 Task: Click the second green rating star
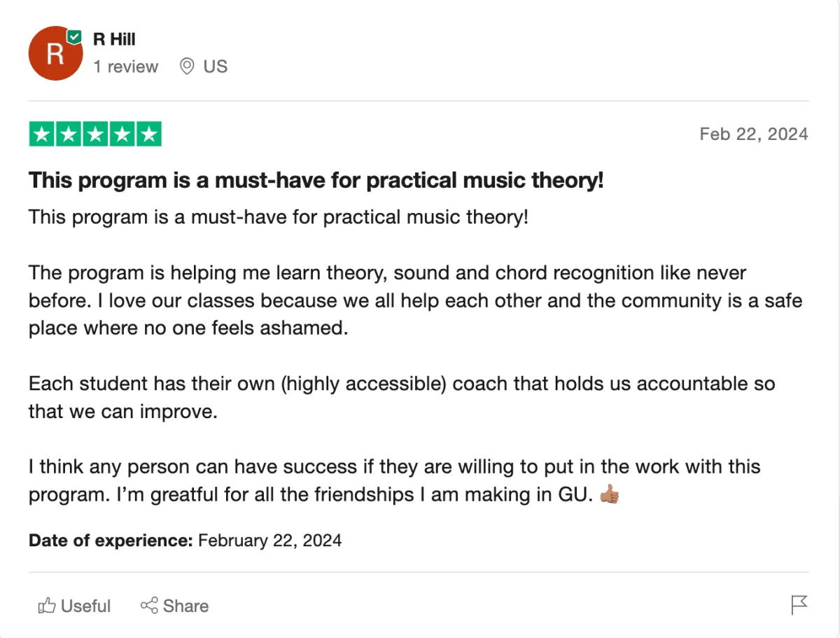click(69, 134)
